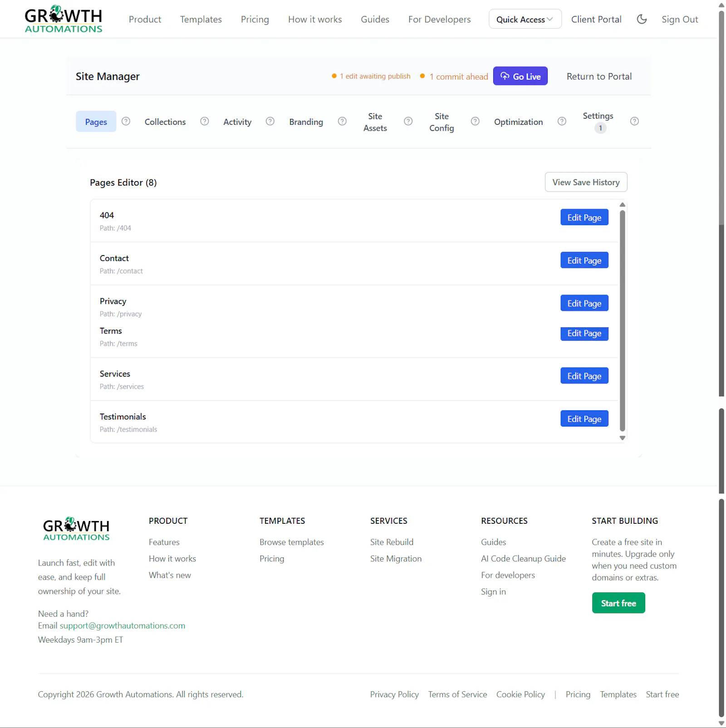
Task: Open Product in top navigation
Action: tap(145, 19)
